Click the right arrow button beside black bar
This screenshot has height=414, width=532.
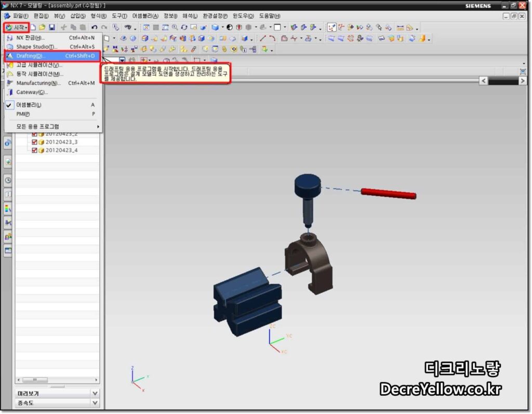(523, 81)
